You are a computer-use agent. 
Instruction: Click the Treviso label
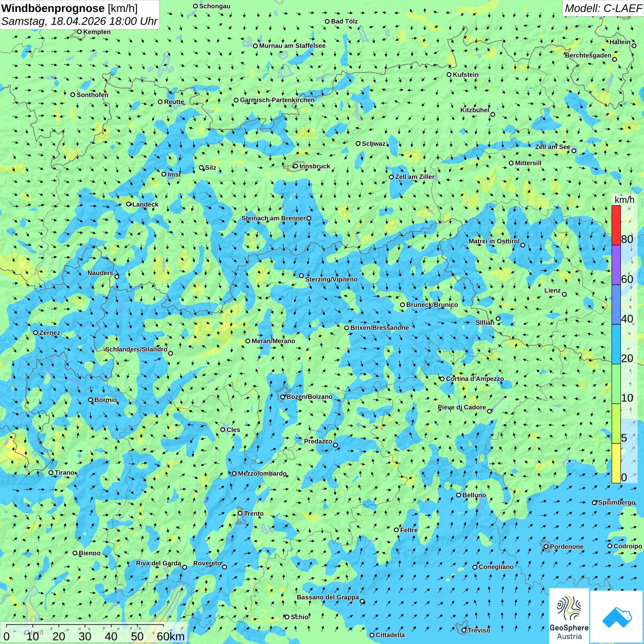[x=479, y=630]
